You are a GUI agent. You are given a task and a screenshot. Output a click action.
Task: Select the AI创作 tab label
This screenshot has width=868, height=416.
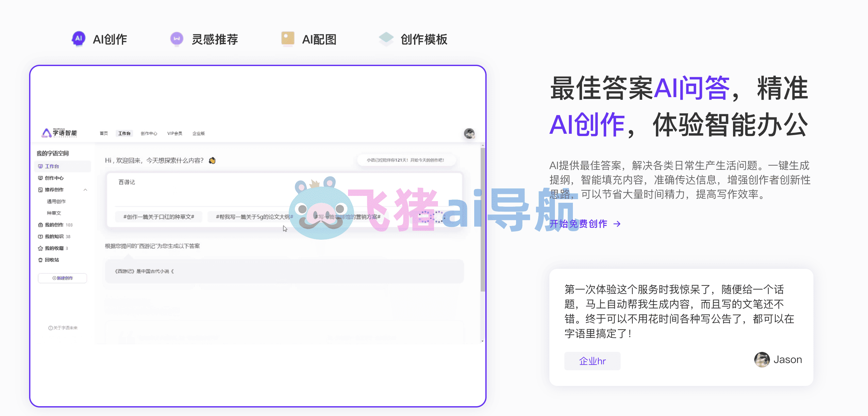pyautogui.click(x=110, y=40)
